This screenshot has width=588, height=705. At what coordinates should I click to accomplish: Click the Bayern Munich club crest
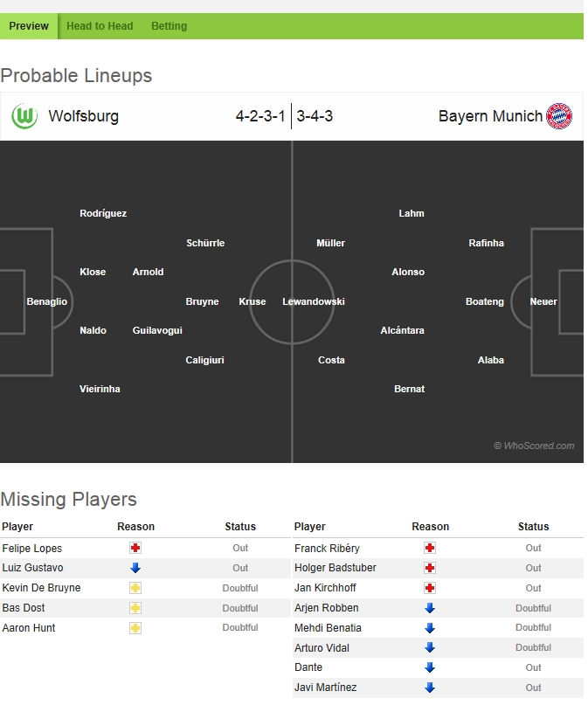(559, 116)
